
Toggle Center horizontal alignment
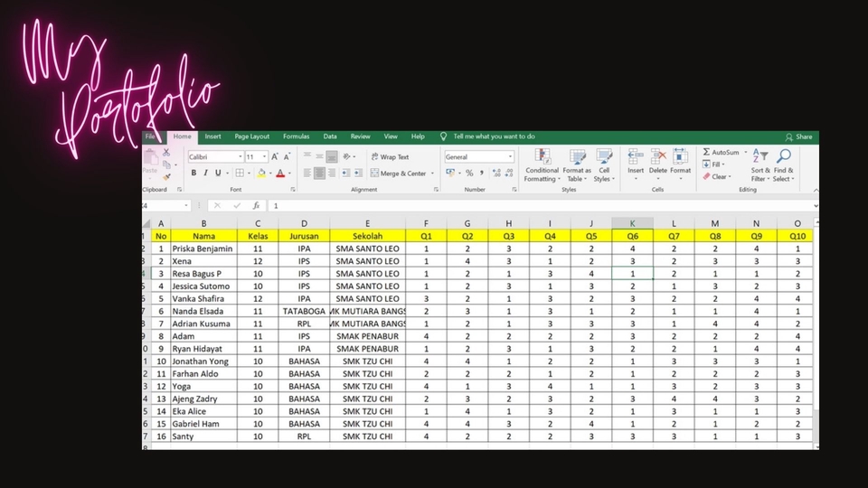319,174
